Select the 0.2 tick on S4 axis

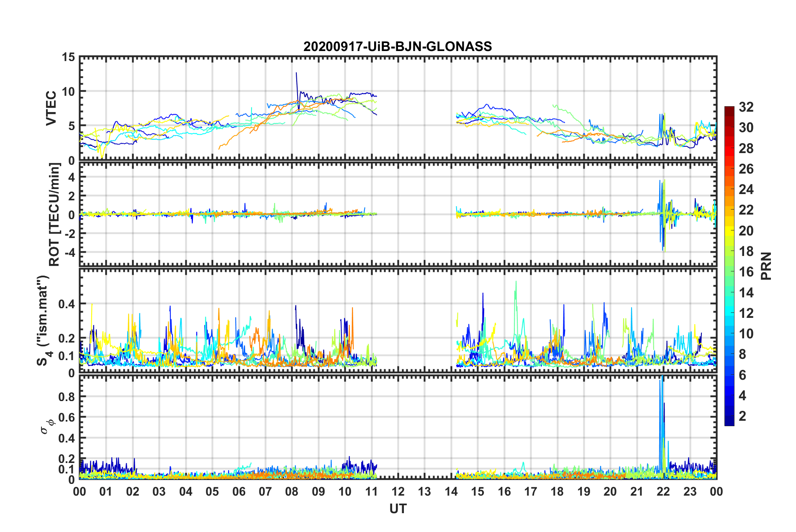pos(67,338)
